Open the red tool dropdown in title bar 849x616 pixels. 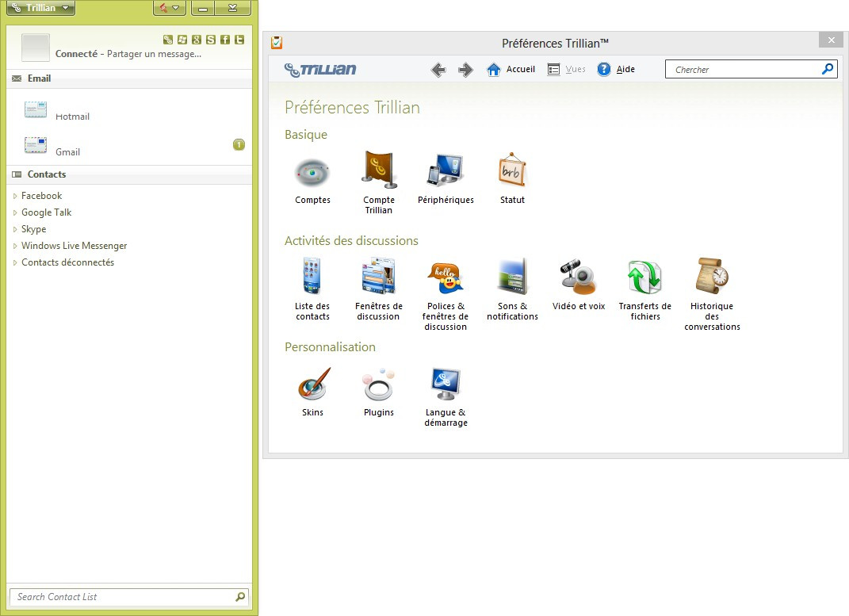pos(170,8)
